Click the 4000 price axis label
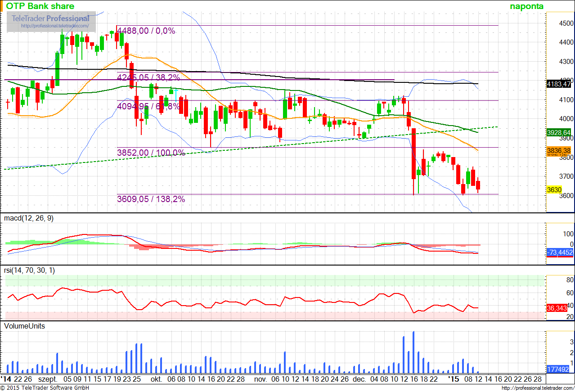575x392 pixels. [x=566, y=119]
